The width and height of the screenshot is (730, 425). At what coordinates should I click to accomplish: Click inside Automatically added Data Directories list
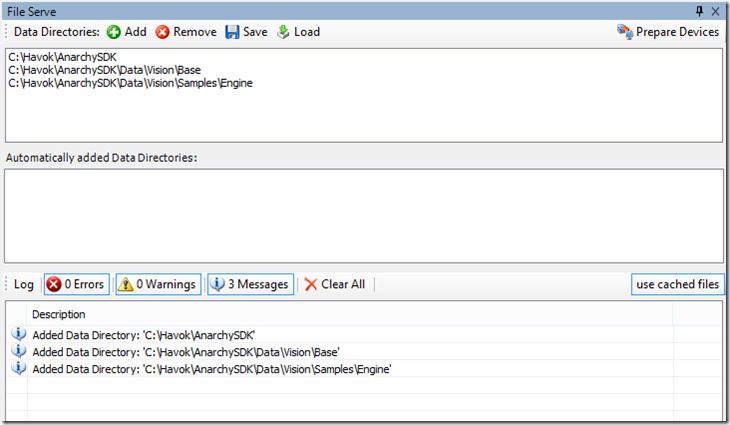pos(364,215)
